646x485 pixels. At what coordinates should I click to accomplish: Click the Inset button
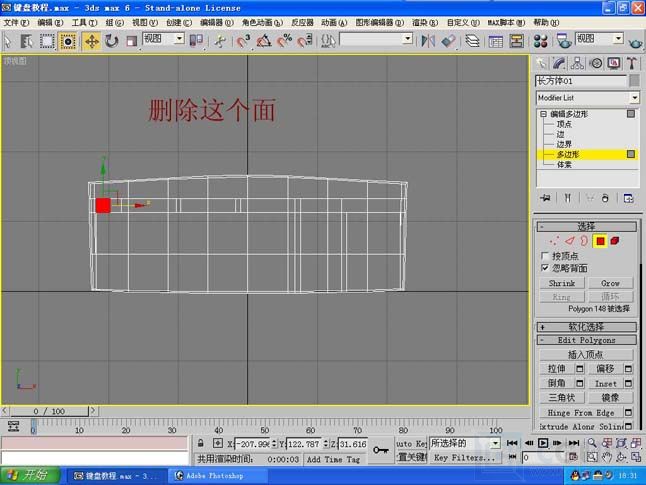click(x=606, y=383)
